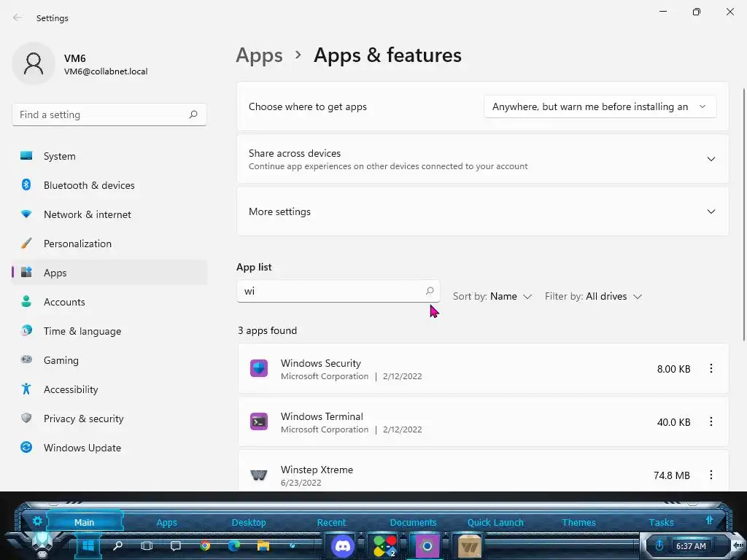Click the Windows Terminal app icon
747x560 pixels.
259,421
